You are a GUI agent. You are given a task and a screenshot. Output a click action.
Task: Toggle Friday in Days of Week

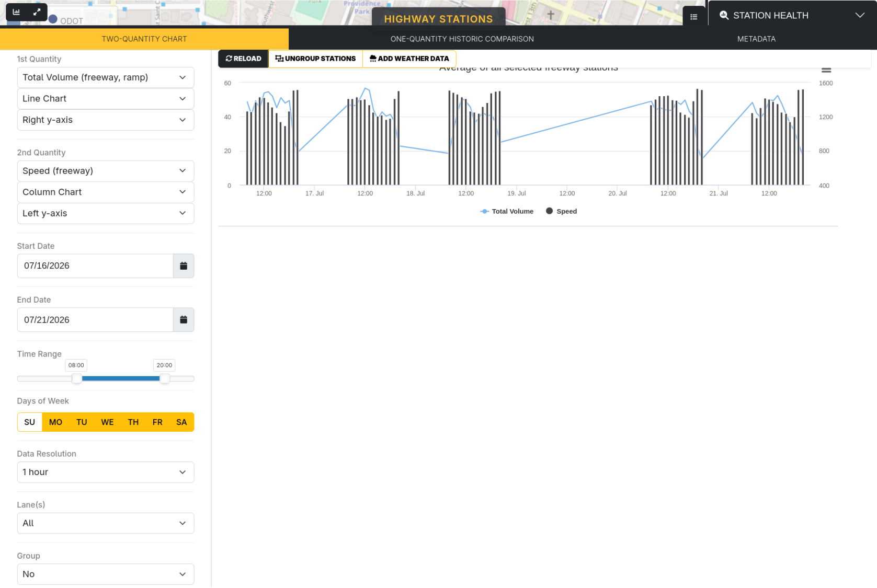[157, 422]
